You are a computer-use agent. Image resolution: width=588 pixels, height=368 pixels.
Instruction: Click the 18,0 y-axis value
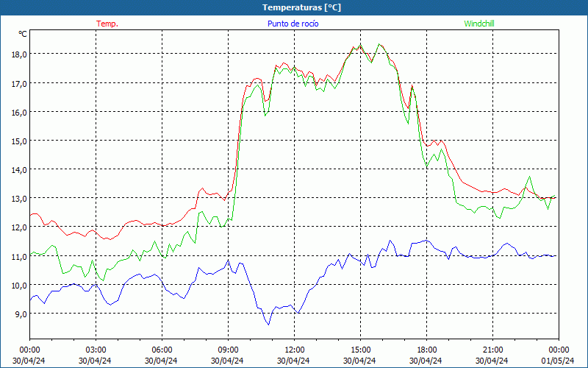[x=20, y=54]
